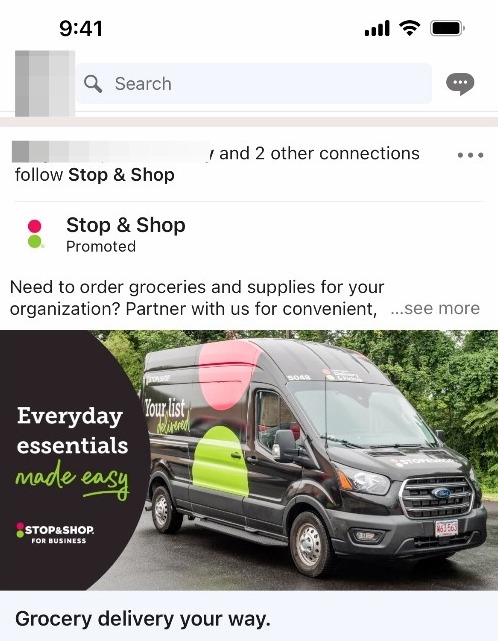
Task: Focus the Search input field
Action: [x=254, y=83]
